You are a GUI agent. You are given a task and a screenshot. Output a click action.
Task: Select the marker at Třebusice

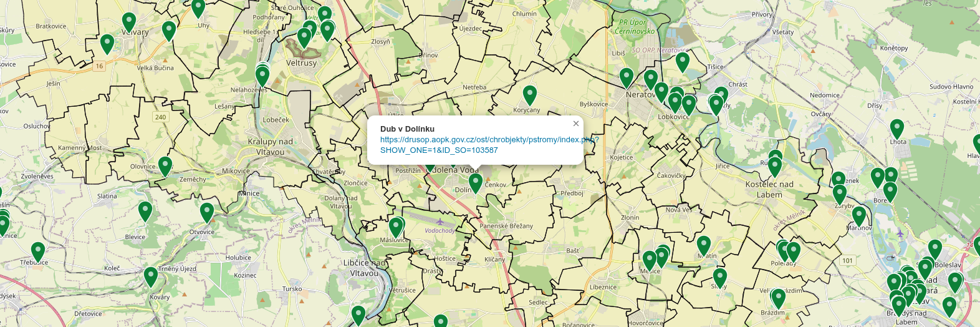coord(38,252)
